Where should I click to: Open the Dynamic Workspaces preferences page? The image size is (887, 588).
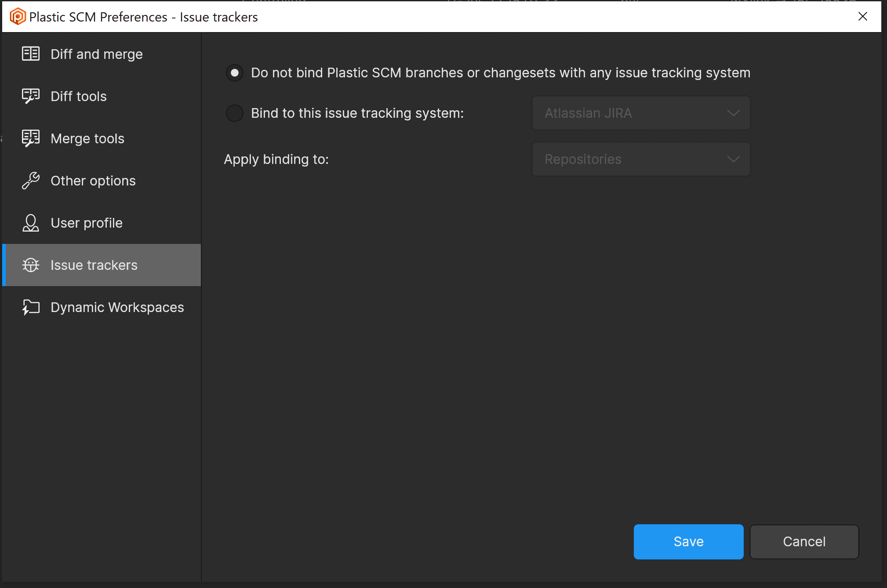coord(117,307)
